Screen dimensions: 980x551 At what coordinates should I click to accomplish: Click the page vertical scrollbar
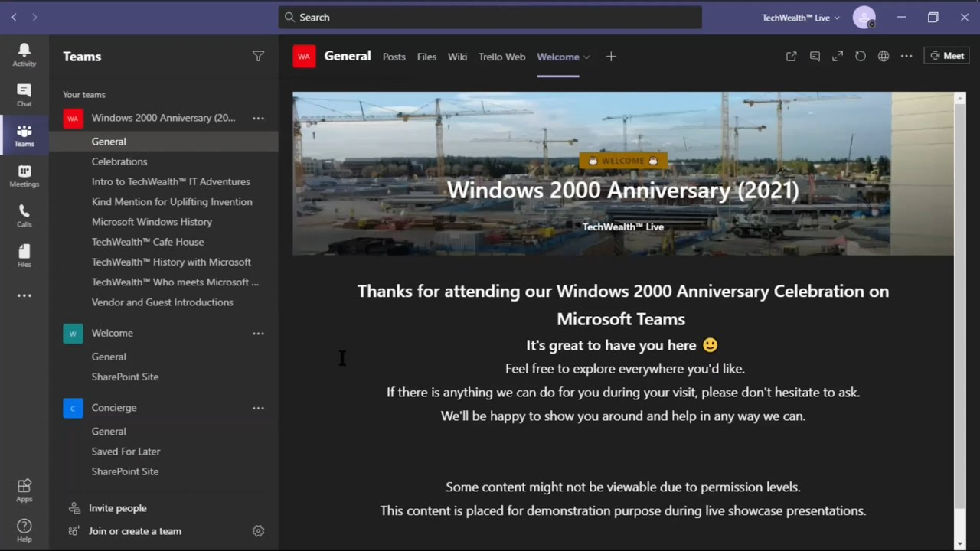tap(960, 306)
